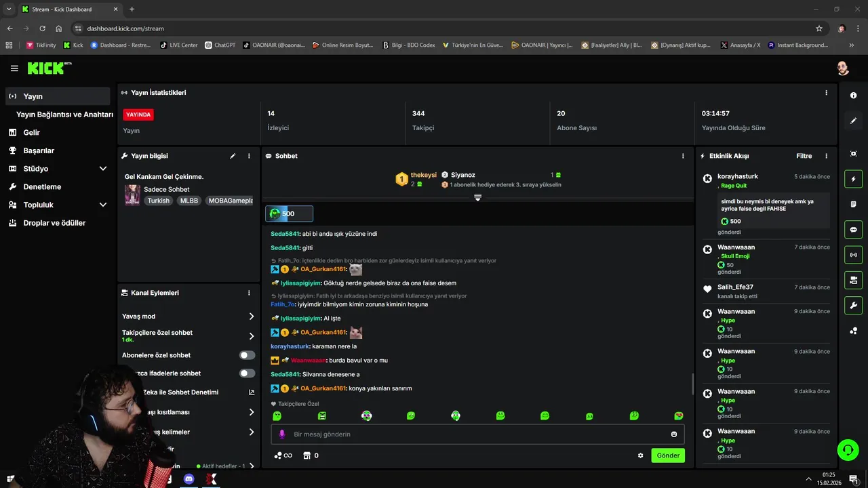This screenshot has height=488, width=868.
Task: Click the notes page icon in the right sidebar
Action: pyautogui.click(x=853, y=204)
